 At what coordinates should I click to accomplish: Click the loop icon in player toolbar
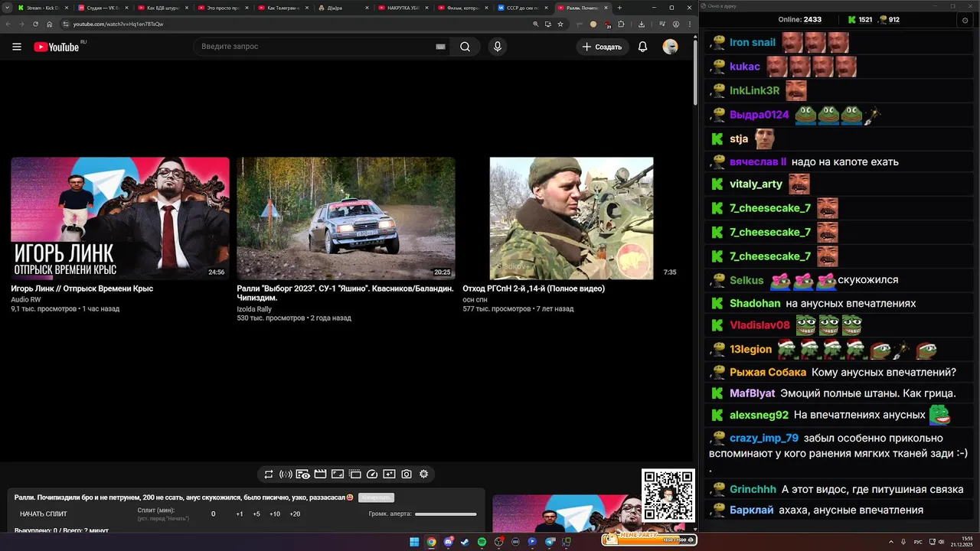pyautogui.click(x=269, y=474)
